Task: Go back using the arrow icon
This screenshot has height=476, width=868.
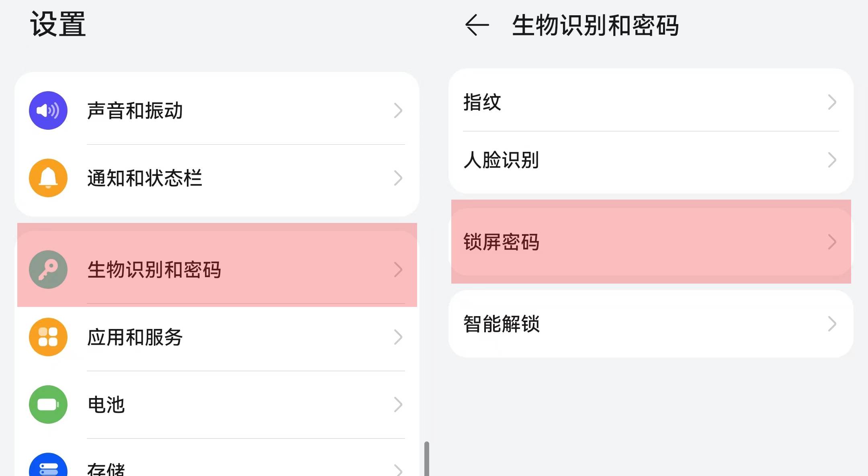Action: 477,25
